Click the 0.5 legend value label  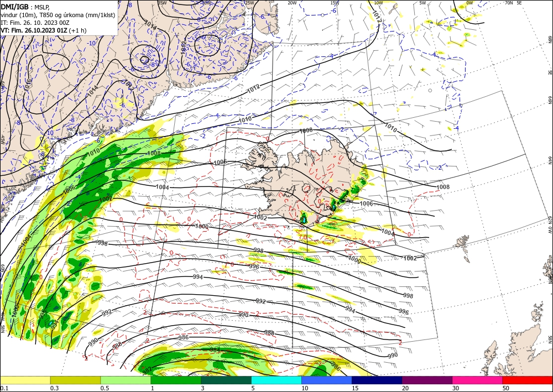coord(105,388)
